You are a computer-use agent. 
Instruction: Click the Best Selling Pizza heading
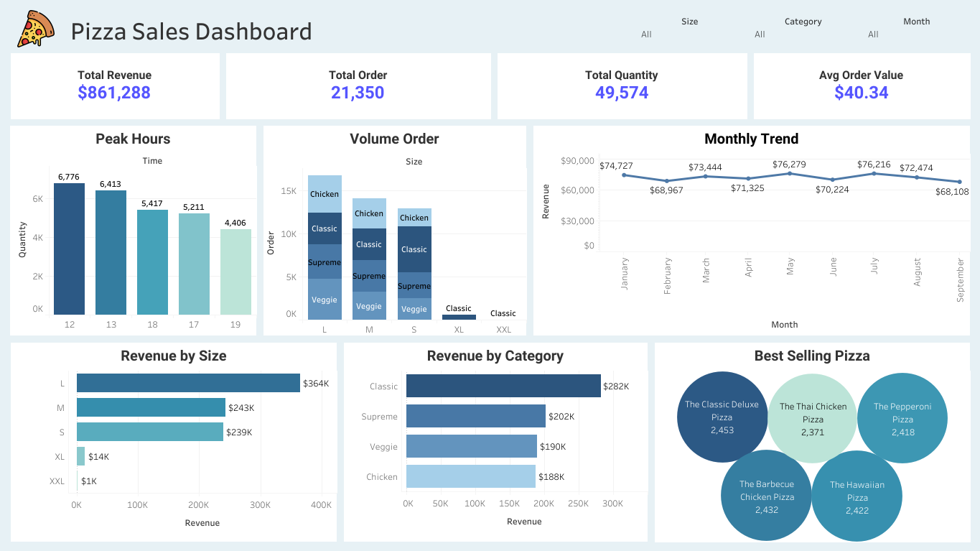(812, 356)
